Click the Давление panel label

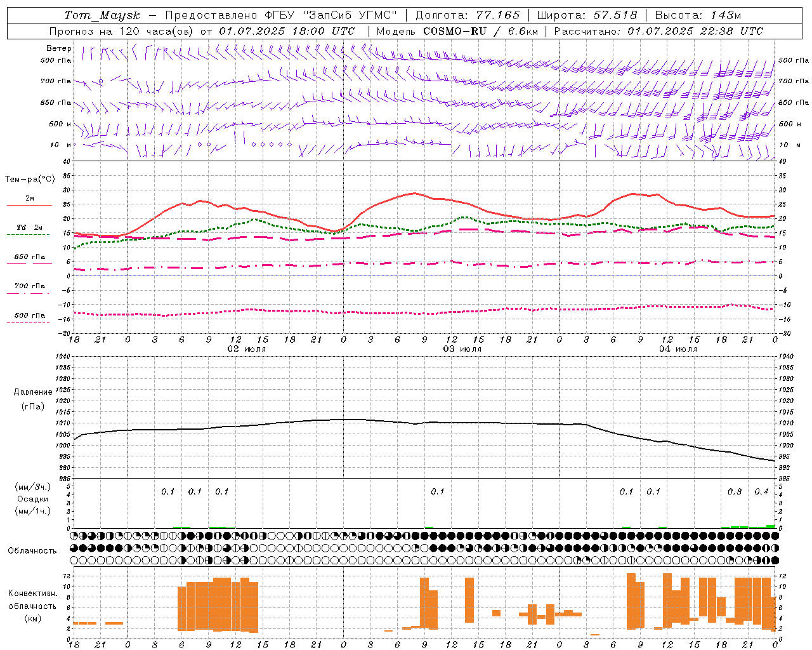33,392
